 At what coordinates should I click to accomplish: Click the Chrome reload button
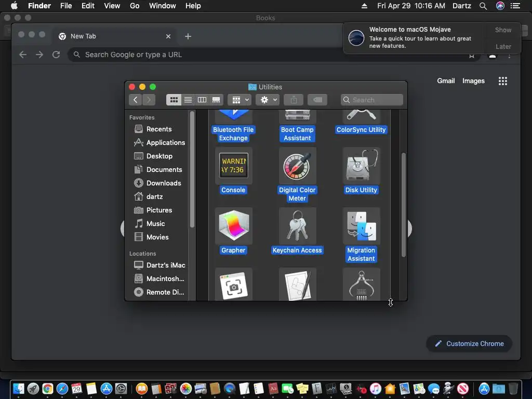tap(56, 55)
